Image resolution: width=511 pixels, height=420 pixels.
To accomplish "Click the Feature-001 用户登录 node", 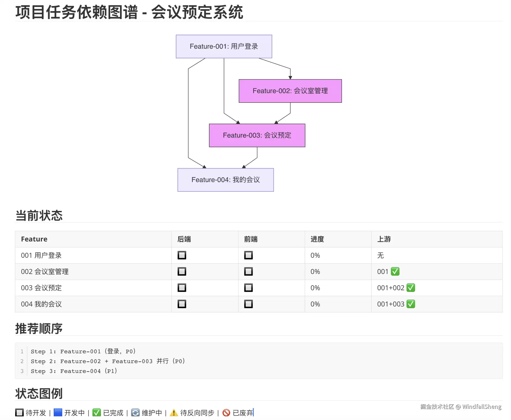I will (x=224, y=46).
